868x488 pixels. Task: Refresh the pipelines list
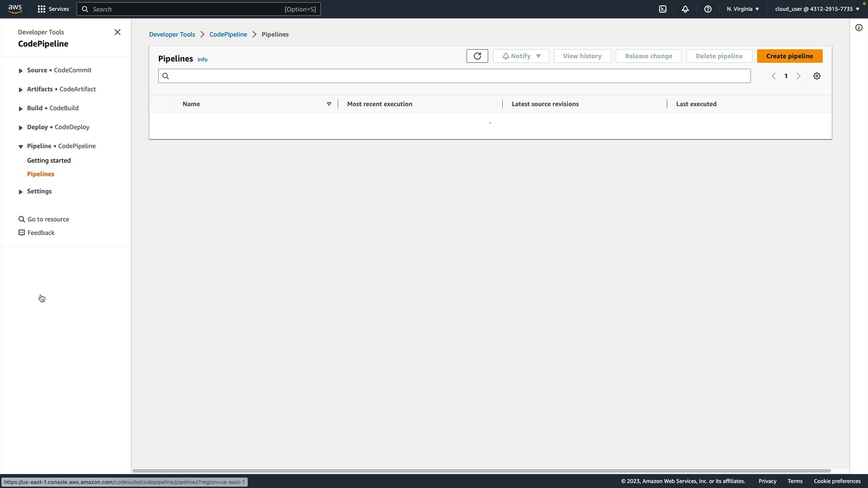(477, 56)
